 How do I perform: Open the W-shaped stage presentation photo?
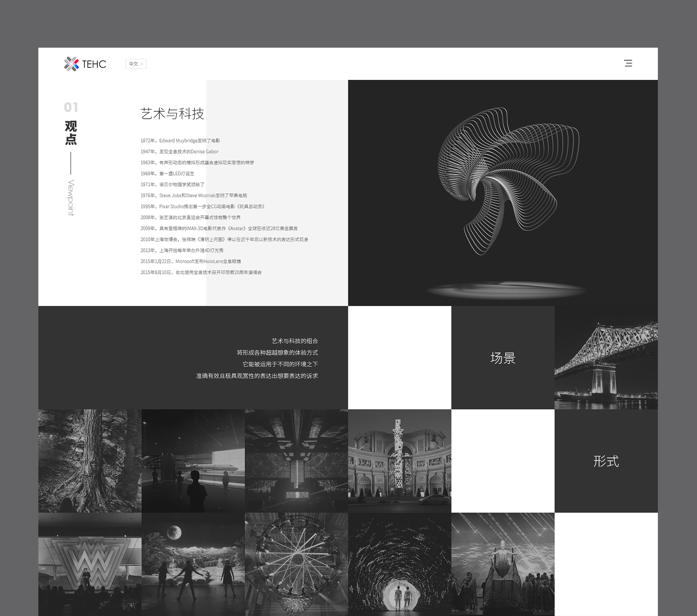(90, 564)
